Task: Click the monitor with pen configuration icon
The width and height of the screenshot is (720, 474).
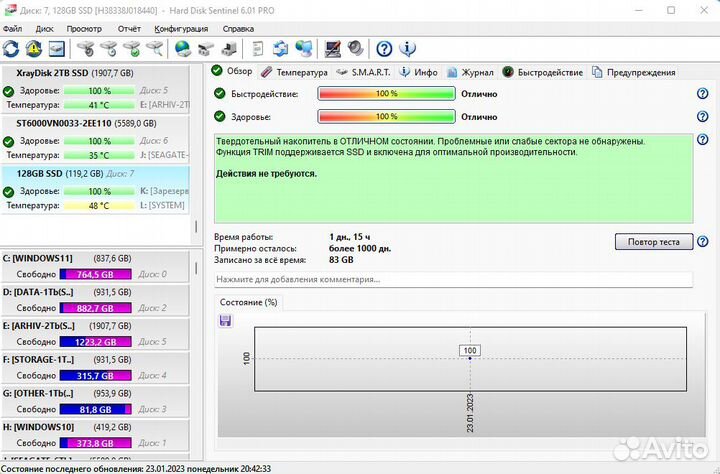Action: [x=332, y=48]
